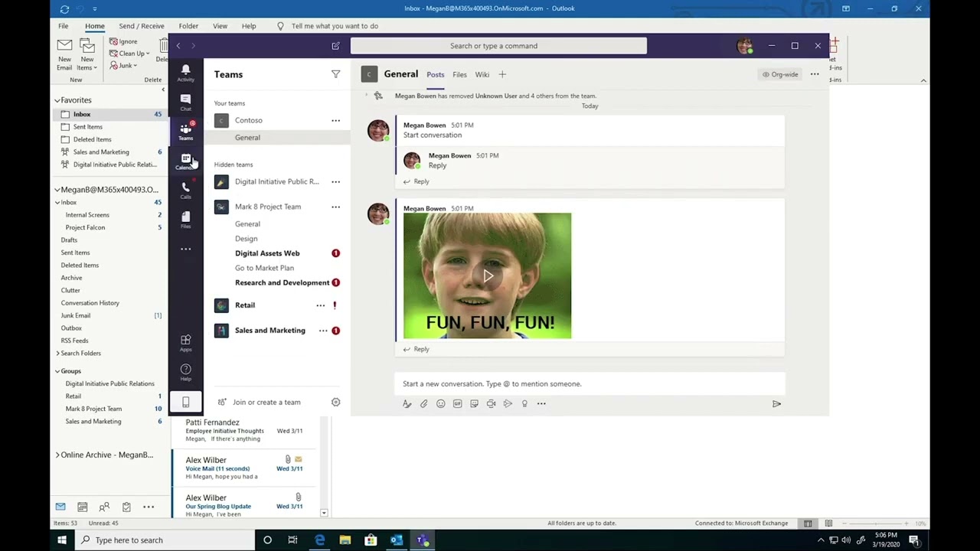Image resolution: width=980 pixels, height=551 pixels.
Task: Open Windows Start menu
Action: (x=62, y=540)
